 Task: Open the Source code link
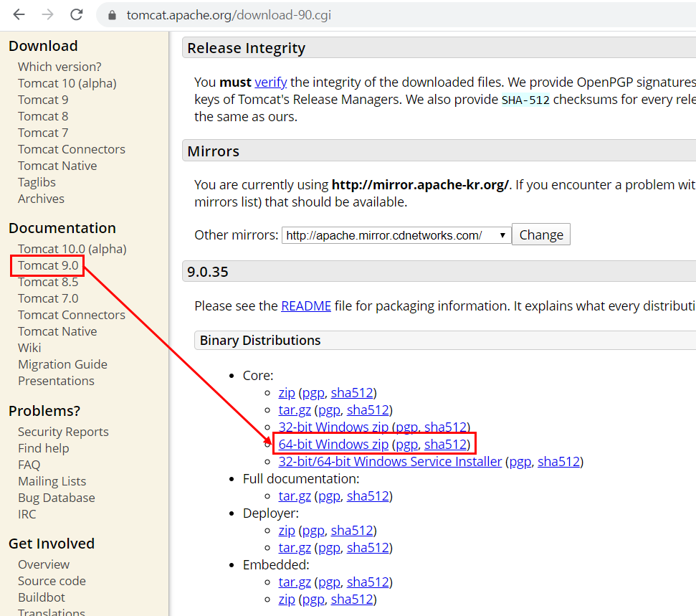coord(52,580)
